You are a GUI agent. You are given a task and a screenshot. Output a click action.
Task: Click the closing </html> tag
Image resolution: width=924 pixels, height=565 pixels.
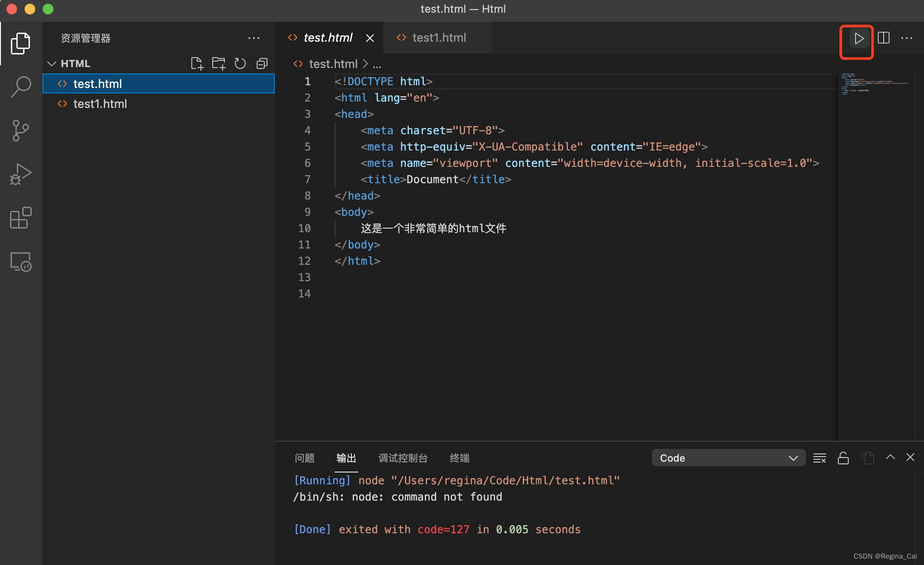pyautogui.click(x=357, y=261)
